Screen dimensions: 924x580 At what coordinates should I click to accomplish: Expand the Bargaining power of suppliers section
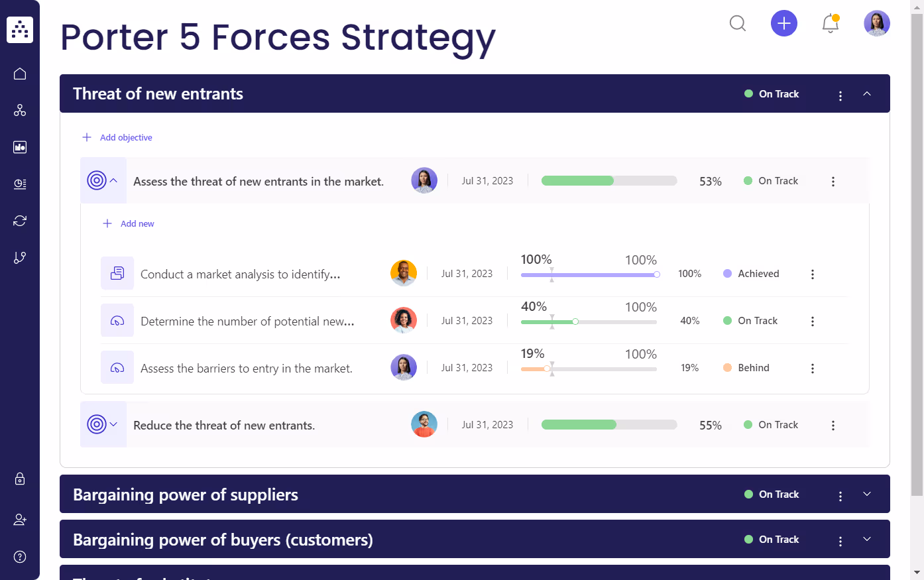point(867,494)
